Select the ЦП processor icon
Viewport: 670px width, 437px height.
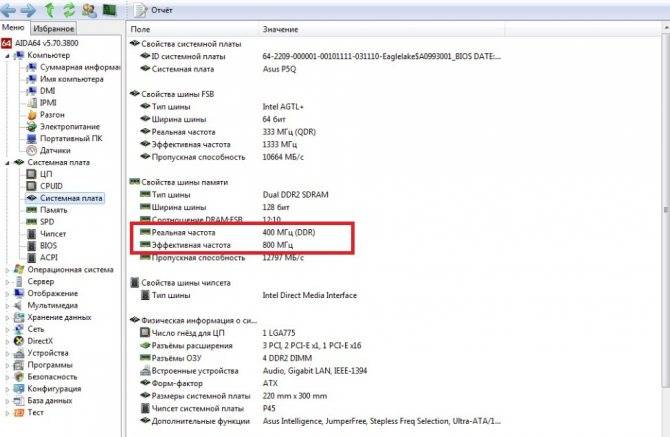tap(31, 174)
